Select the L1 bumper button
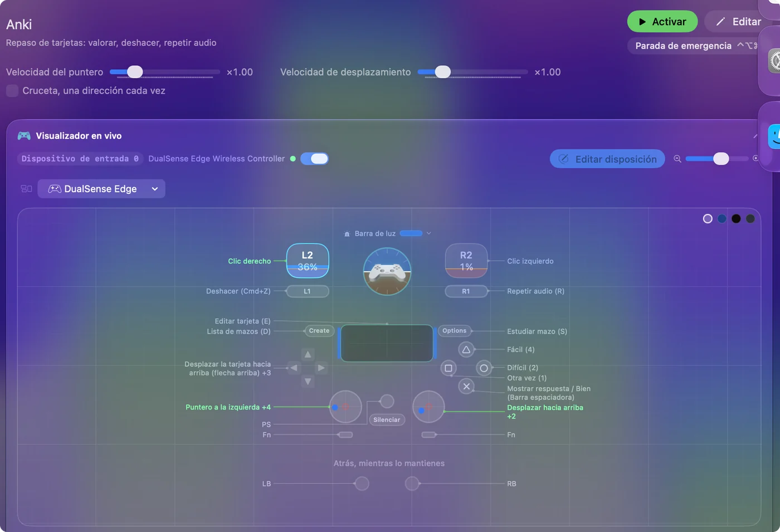This screenshot has height=532, width=780. point(308,291)
